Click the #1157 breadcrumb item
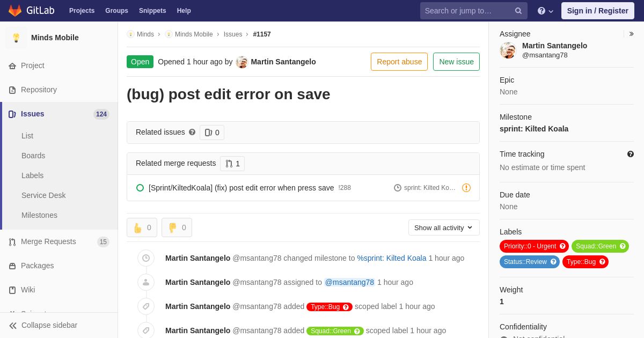This screenshot has width=644, height=338. (262, 34)
